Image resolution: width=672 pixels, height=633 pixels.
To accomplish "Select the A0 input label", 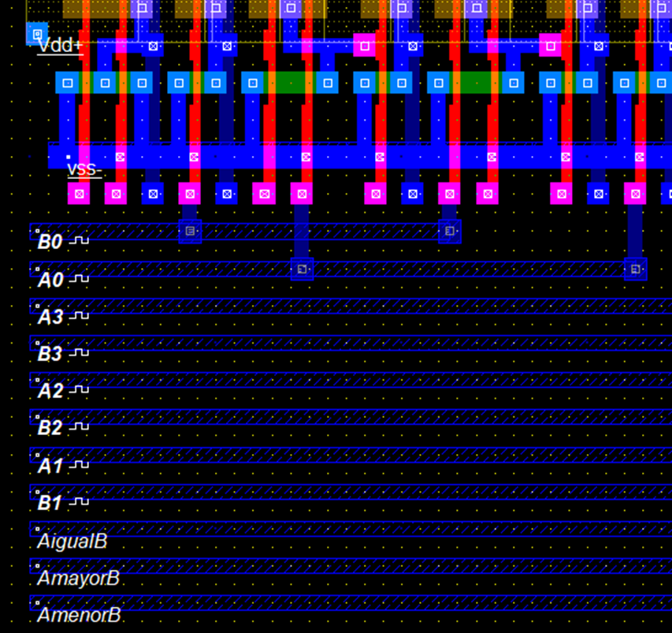I will click(x=50, y=280).
